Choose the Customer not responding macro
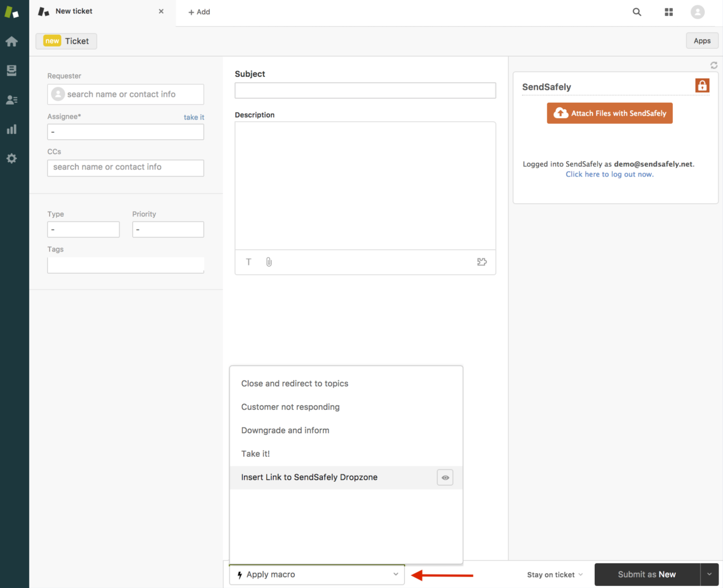This screenshot has width=723, height=588. click(x=290, y=407)
